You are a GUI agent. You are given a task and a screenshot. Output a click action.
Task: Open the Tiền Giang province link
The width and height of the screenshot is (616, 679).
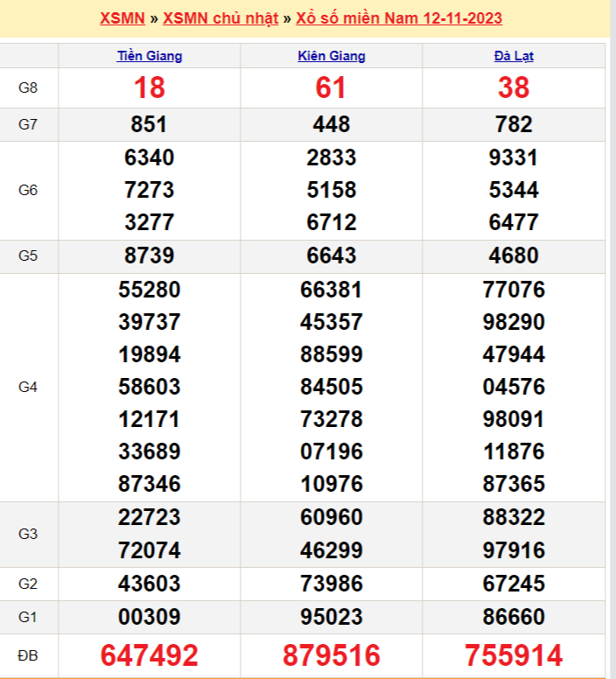point(150,56)
